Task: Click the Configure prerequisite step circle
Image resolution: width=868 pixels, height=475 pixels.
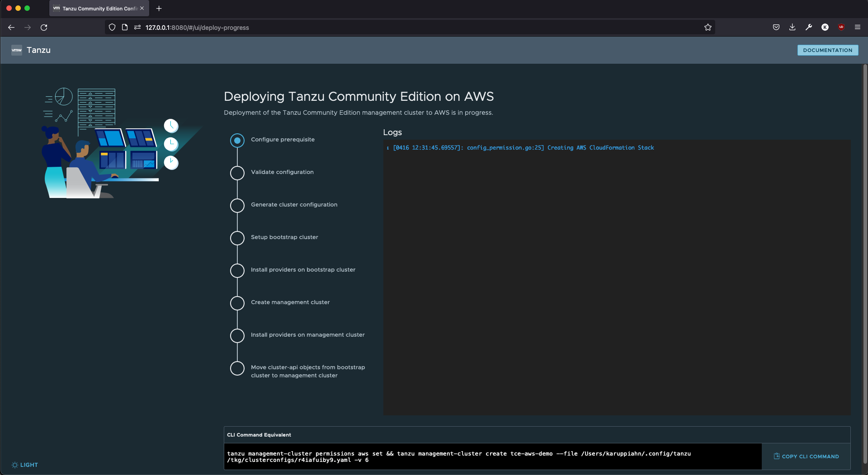Action: click(237, 141)
